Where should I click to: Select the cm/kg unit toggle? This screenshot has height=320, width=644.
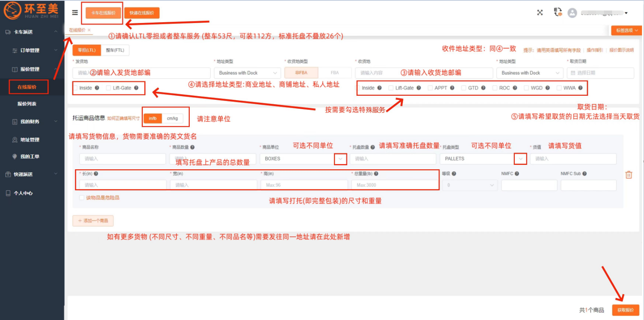coord(172,118)
